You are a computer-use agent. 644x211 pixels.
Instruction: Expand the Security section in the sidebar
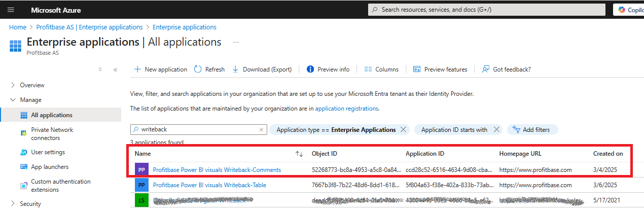coord(30,204)
